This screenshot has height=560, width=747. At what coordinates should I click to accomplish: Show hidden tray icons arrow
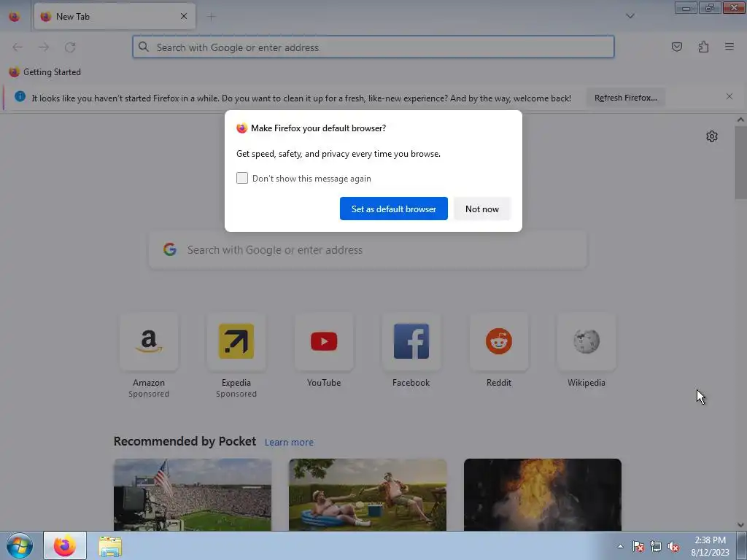(x=620, y=546)
